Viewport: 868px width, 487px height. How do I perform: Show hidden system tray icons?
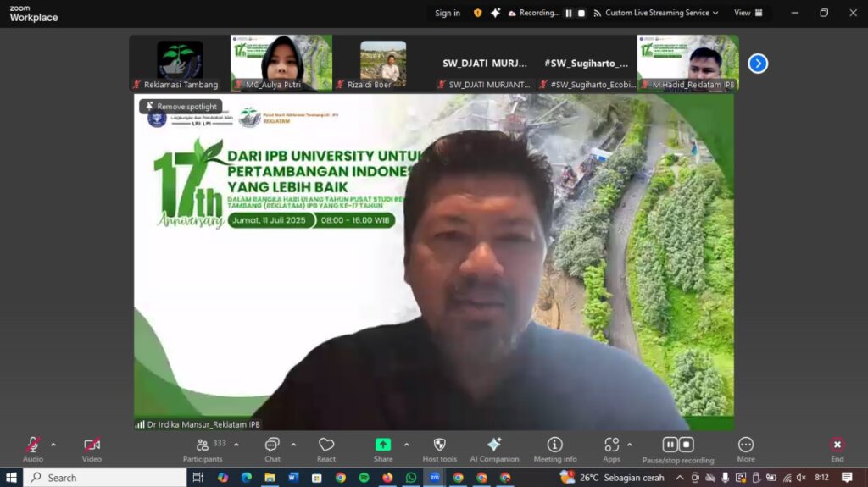pos(680,477)
